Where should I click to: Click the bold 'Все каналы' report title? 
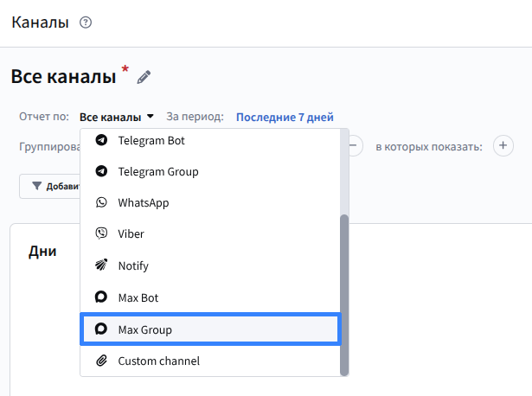pyautogui.click(x=63, y=76)
